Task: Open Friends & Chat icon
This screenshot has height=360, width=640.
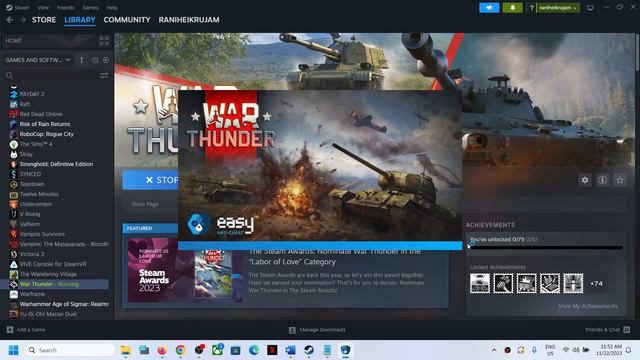Action: point(627,329)
